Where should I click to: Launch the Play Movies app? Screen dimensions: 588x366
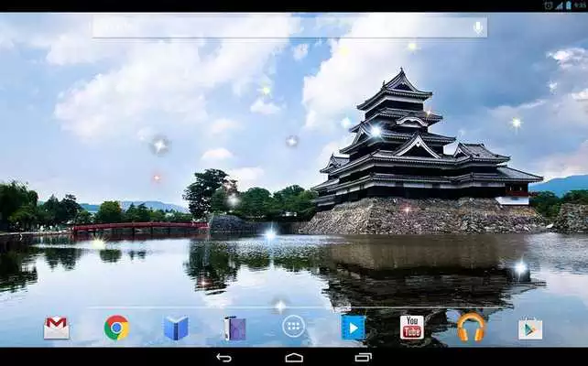click(x=353, y=328)
